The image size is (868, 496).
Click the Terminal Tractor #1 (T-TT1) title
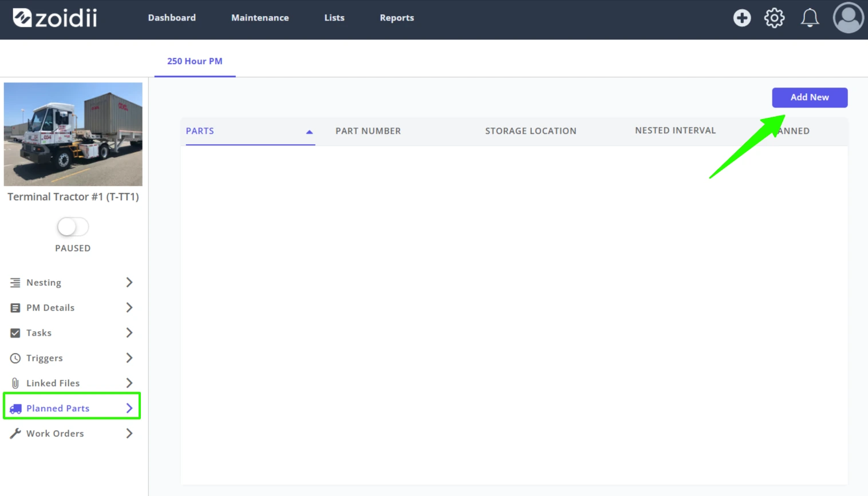73,197
